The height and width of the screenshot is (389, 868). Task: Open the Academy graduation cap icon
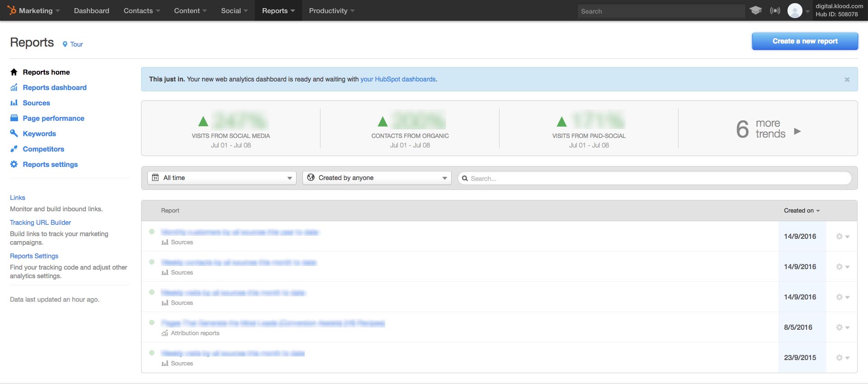[755, 10]
